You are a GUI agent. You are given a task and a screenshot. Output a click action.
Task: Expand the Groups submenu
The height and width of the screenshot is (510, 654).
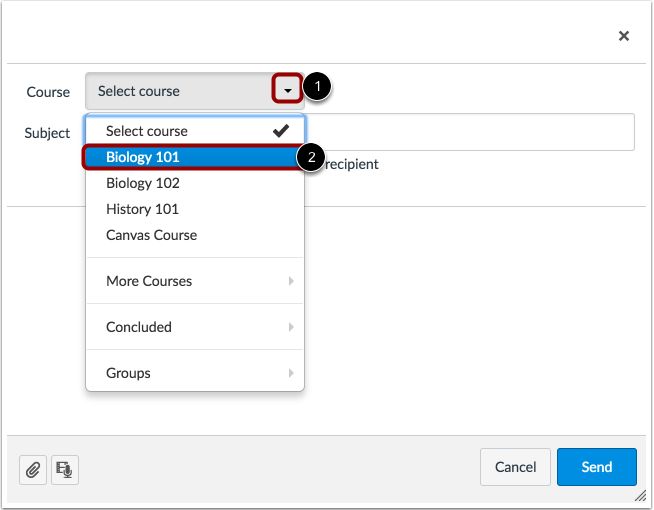tap(195, 373)
